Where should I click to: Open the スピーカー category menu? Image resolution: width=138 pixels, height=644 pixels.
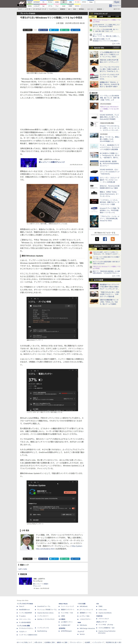[90, 9]
